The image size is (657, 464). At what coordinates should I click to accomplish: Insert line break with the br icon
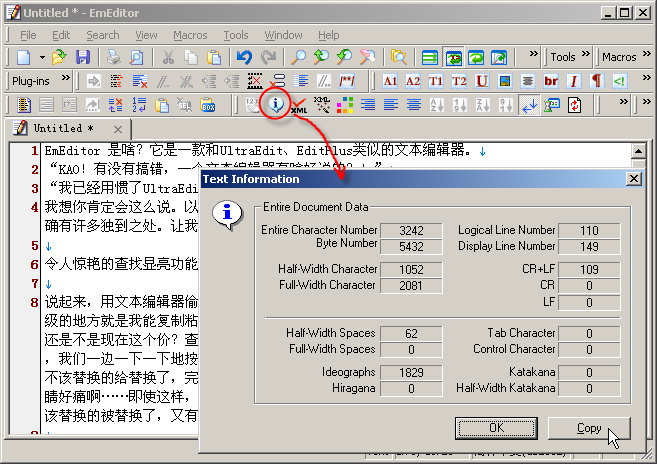coord(551,81)
